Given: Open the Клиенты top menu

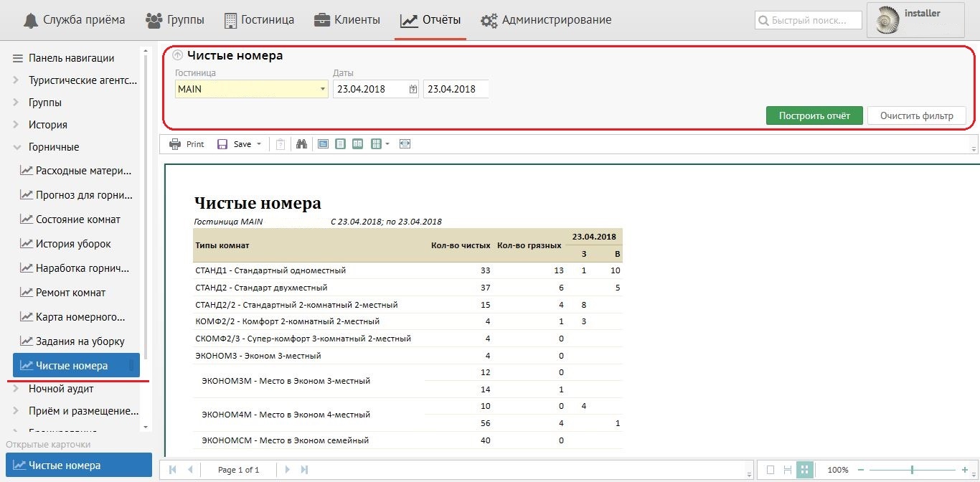Looking at the screenshot, I should click(347, 20).
